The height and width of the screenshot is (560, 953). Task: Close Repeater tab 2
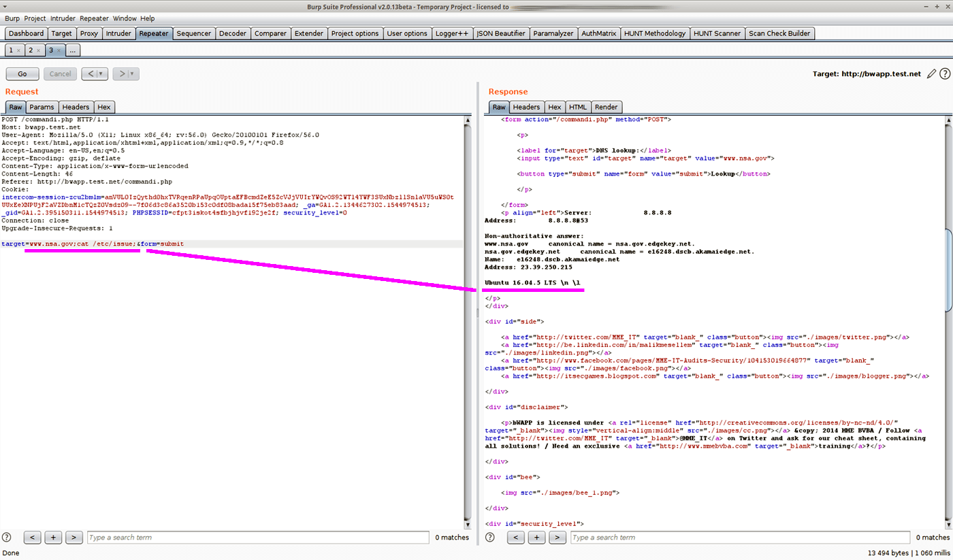(39, 50)
